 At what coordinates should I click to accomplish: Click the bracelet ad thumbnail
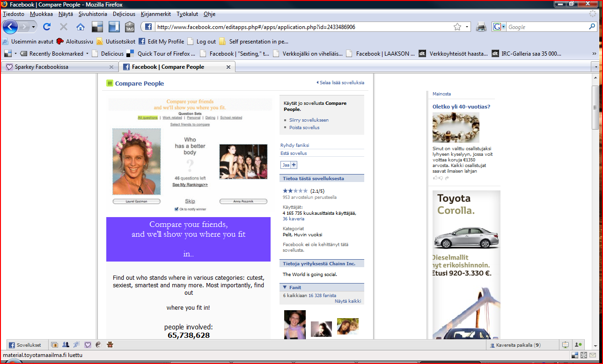[456, 128]
